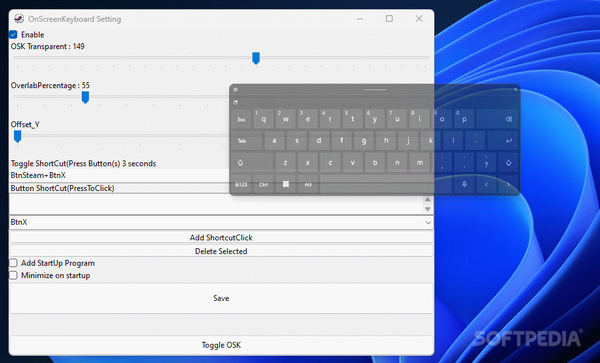The image size is (600, 363).
Task: Tap the left arrow key
Action: point(486,184)
